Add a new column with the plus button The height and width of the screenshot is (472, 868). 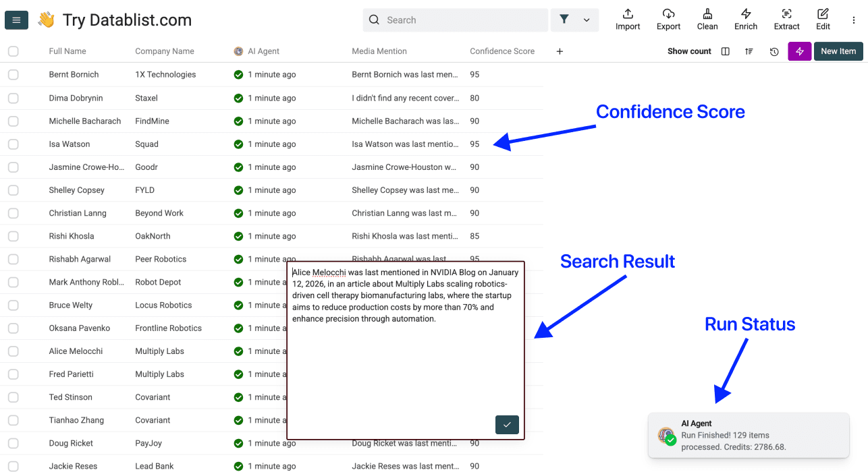click(560, 51)
